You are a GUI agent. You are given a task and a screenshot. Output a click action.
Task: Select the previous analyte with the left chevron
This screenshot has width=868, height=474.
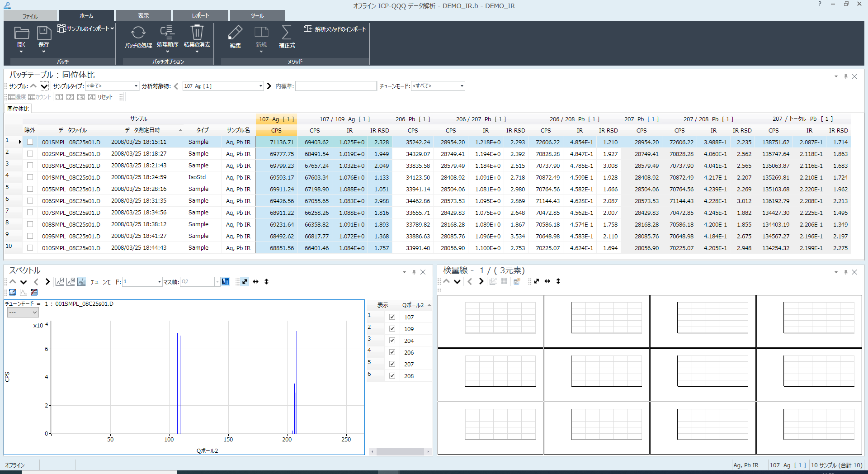point(176,86)
